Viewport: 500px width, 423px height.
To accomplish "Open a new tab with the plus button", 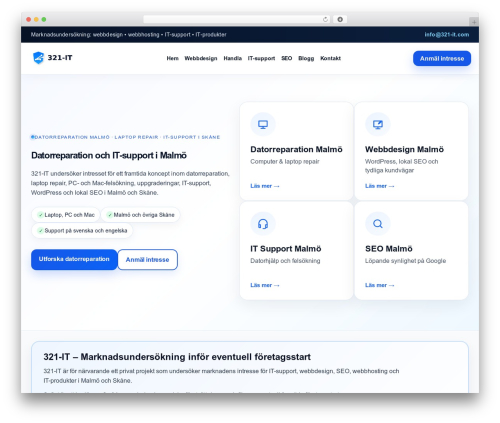I will 474,22.
